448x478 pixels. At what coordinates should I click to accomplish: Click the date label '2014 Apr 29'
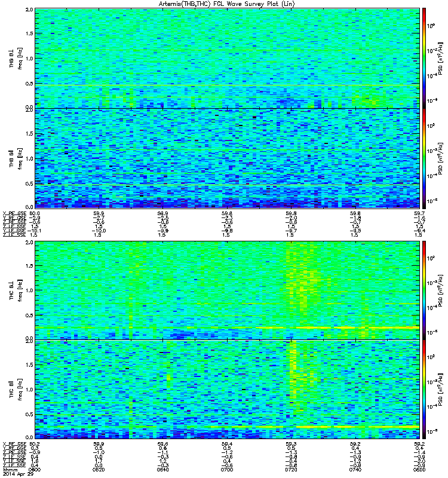[x=18, y=474]
